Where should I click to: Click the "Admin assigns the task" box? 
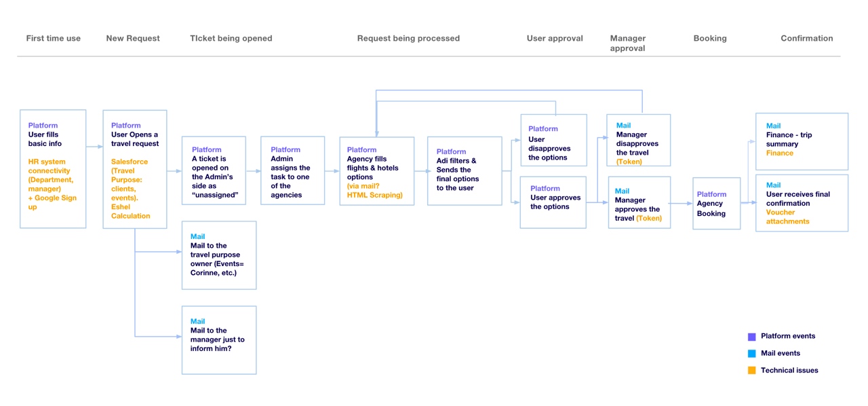tap(293, 171)
